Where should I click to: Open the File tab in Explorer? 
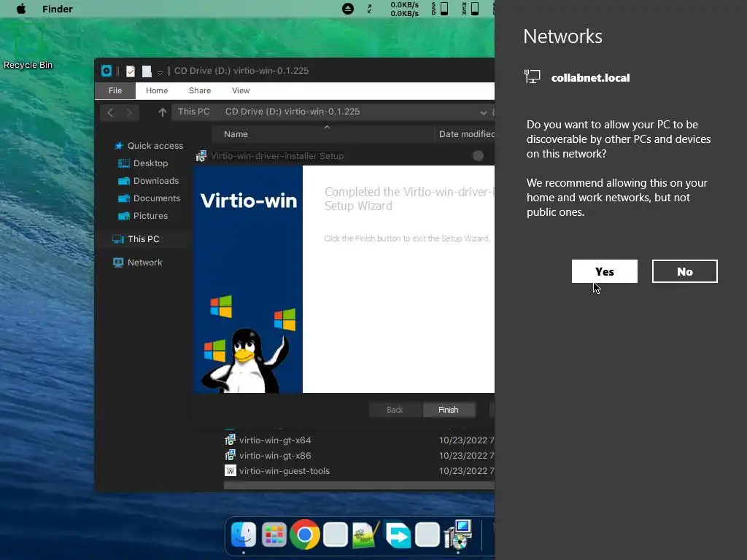click(115, 90)
